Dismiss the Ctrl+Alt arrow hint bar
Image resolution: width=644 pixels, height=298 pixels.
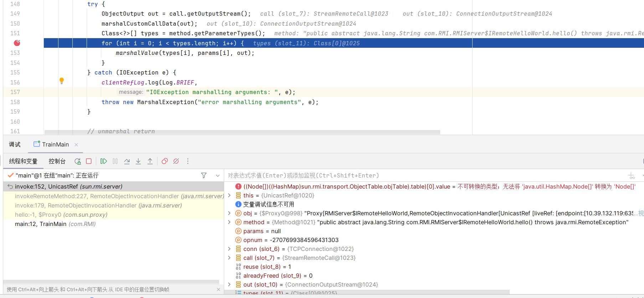coord(218,289)
